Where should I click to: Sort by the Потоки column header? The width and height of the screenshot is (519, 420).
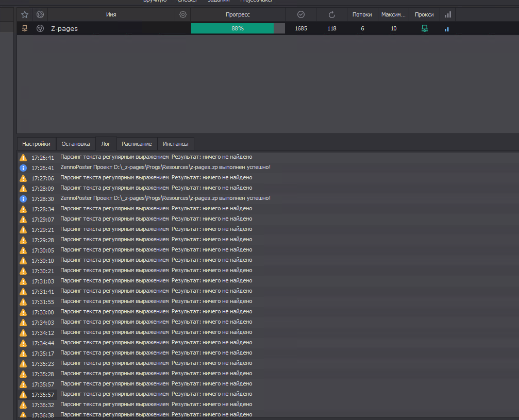point(362,14)
